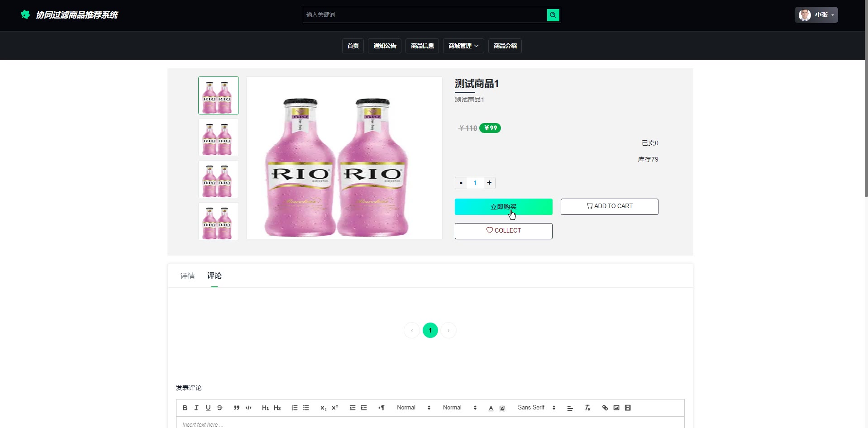The height and width of the screenshot is (428, 868).
Task: Select the fourth product thumbnail
Action: (219, 221)
